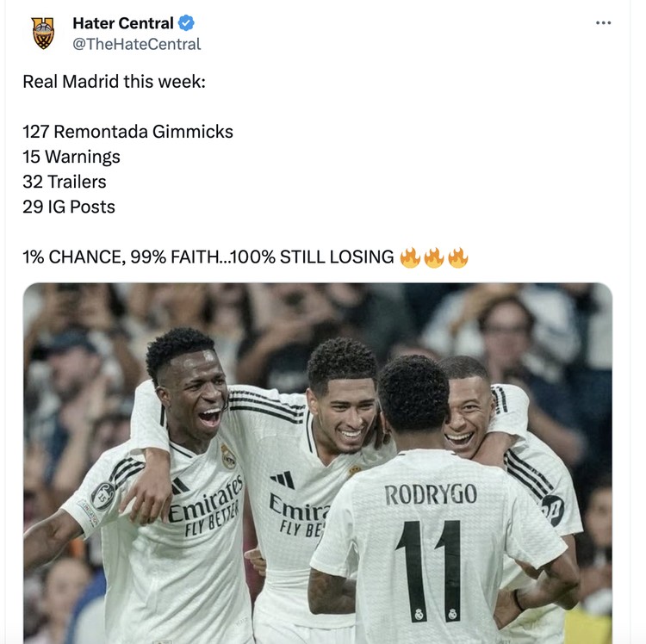Open the three-dot more options menu
Viewport: 646px width, 644px height.
coord(603,23)
